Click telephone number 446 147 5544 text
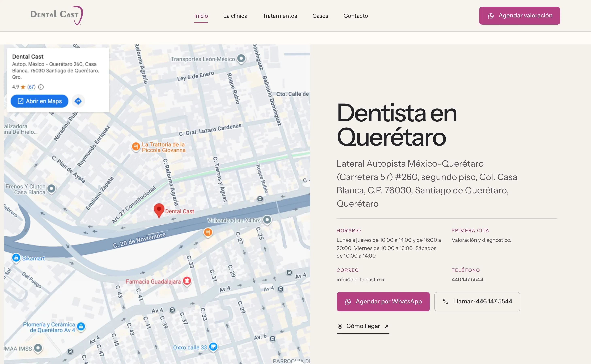The image size is (591, 364). click(x=467, y=280)
